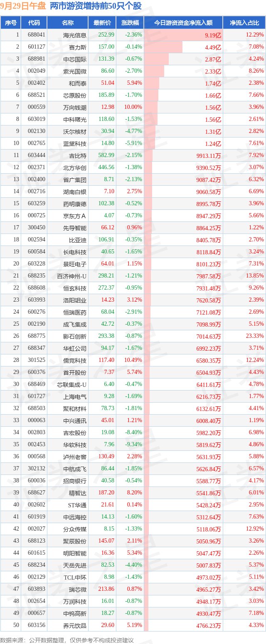Screen dimensions: 266x644
Task: Click stock name 上海电气
Action: (x=75, y=396)
